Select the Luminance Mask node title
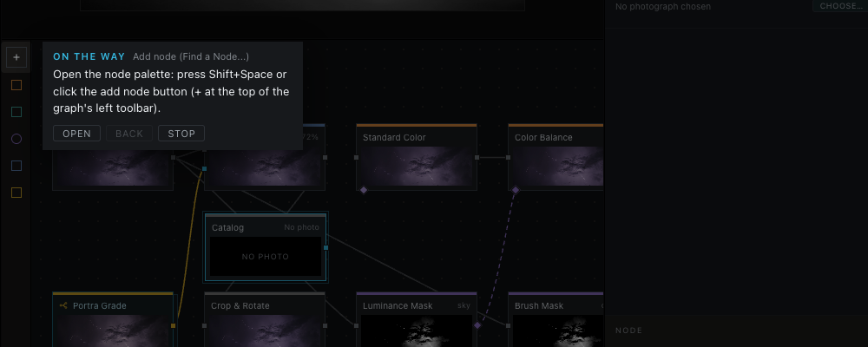Viewport: 868px width, 347px height. click(398, 305)
